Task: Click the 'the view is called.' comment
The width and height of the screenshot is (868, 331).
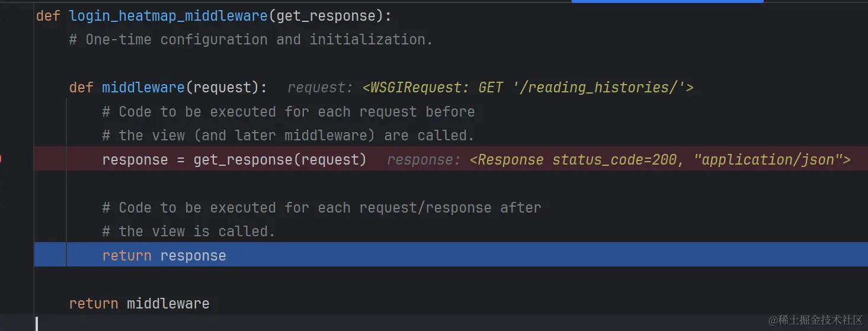Action: (188, 232)
